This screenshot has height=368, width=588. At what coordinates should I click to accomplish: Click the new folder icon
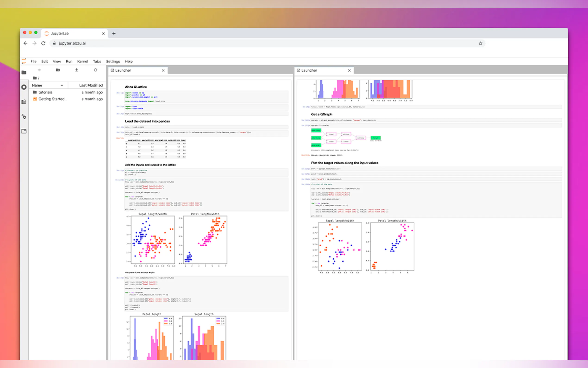click(x=58, y=70)
